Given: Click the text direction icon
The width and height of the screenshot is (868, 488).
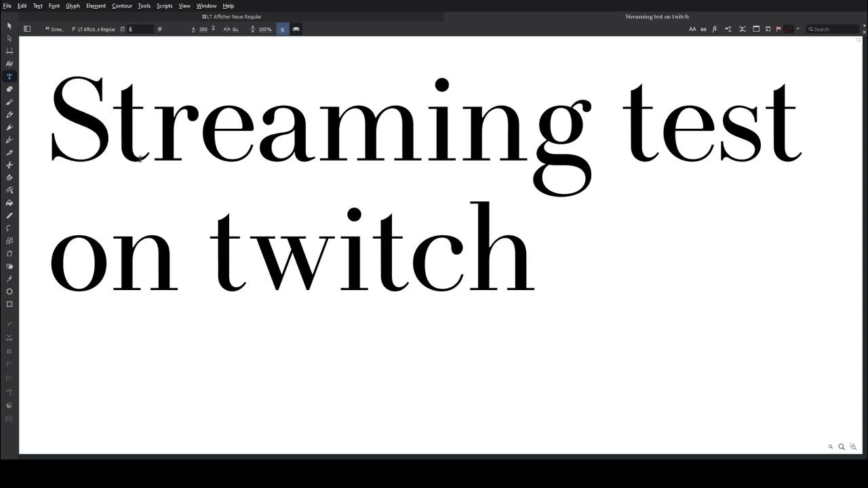Looking at the screenshot, I should 728,29.
